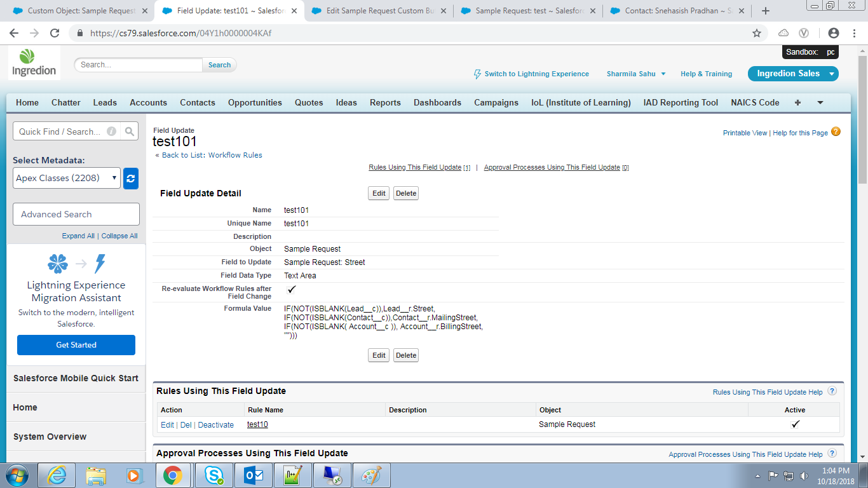The image size is (868, 488).
Task: Refresh the Select Metadata list
Action: pos(131,179)
